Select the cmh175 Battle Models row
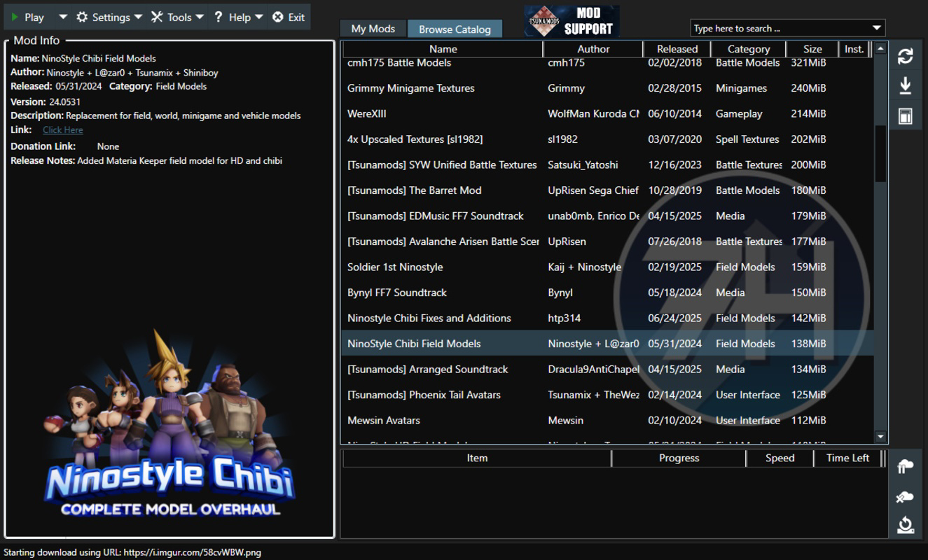Viewport: 928px width, 560px height. pos(607,63)
